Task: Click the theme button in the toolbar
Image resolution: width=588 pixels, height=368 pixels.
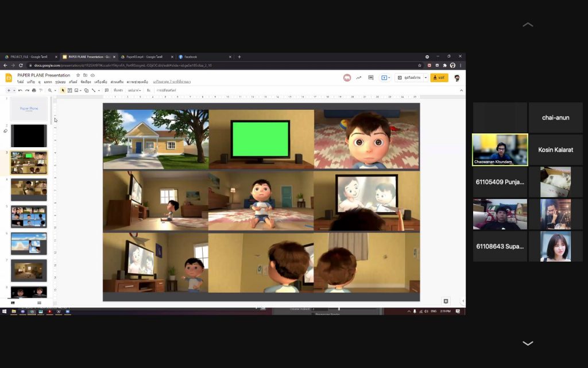Action: 149,90
